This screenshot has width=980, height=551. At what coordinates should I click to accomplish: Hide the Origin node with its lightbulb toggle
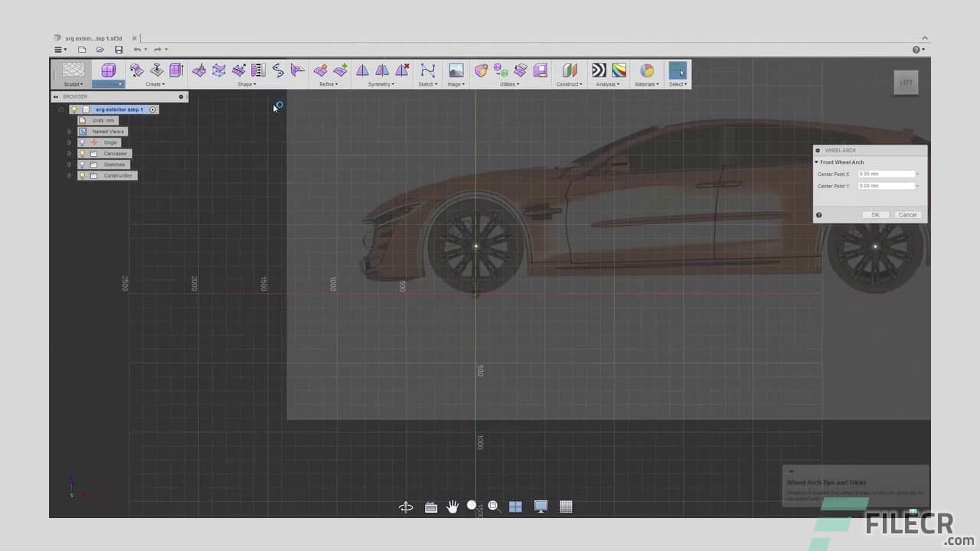click(x=82, y=142)
